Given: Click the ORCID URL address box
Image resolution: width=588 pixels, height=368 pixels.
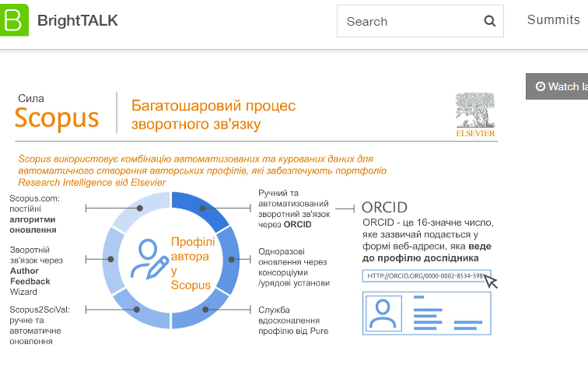Looking at the screenshot, I should point(424,275).
